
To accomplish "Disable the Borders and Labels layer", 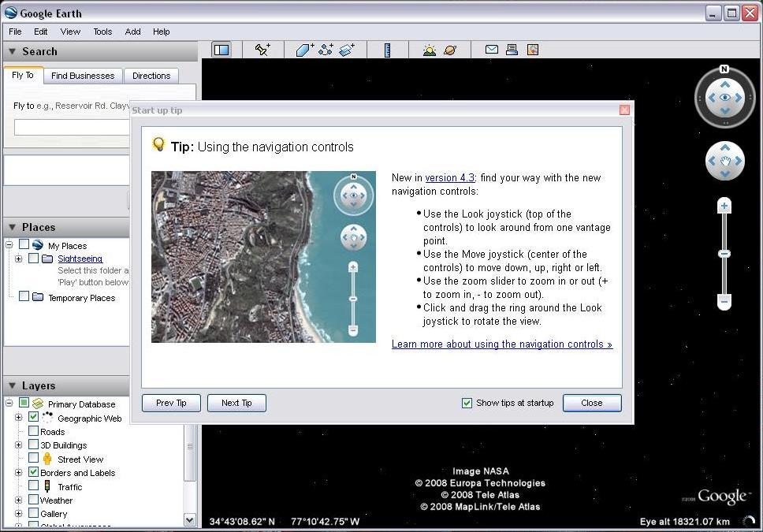I will coord(33,473).
